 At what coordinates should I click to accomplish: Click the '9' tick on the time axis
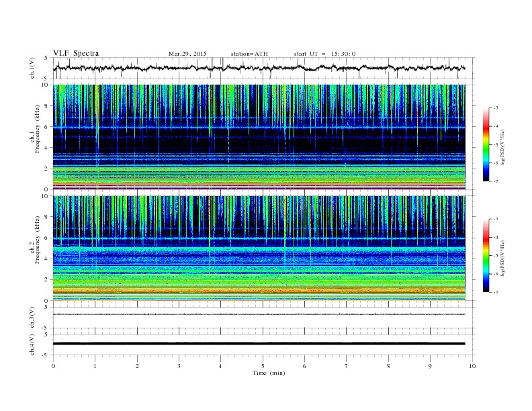tap(430, 366)
